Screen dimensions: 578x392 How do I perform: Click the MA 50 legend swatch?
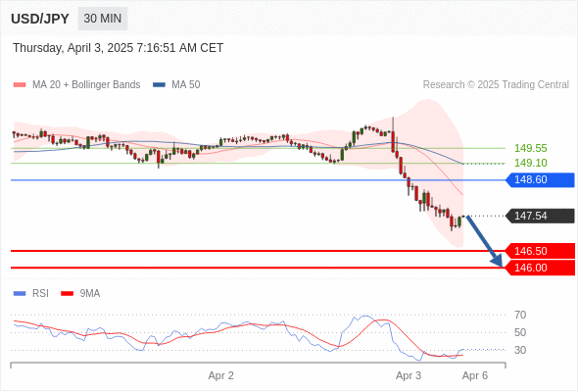[x=159, y=85]
